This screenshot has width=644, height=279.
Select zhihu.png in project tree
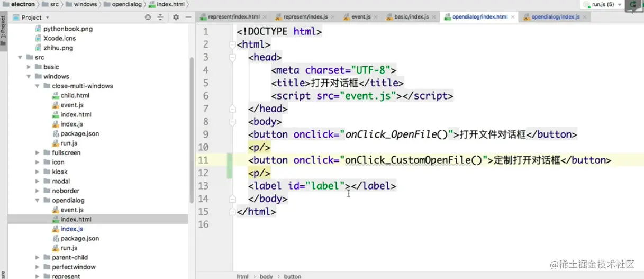click(x=58, y=48)
